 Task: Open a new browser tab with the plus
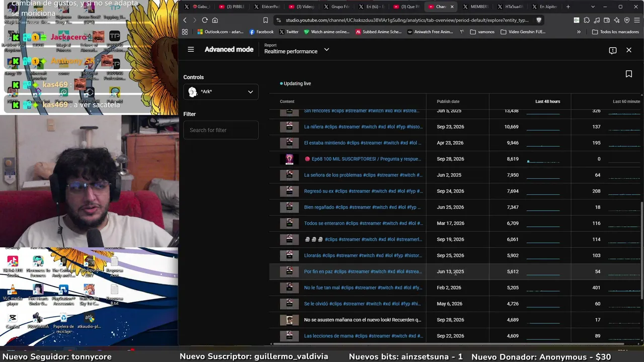point(568,7)
